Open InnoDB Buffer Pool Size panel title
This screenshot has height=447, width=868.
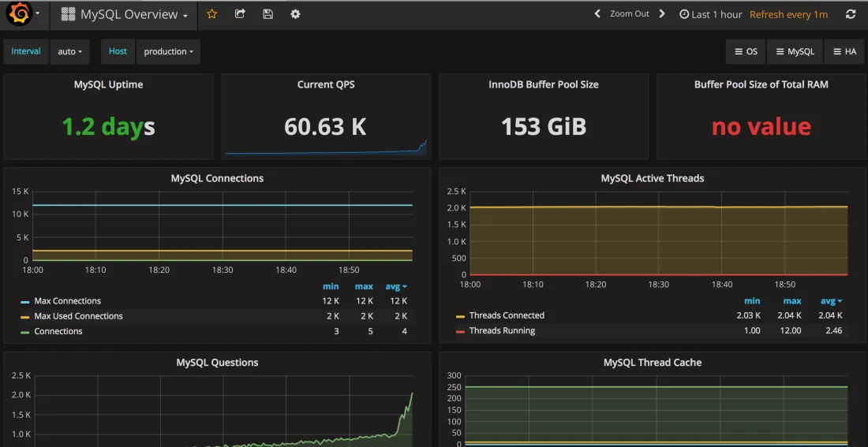click(544, 84)
